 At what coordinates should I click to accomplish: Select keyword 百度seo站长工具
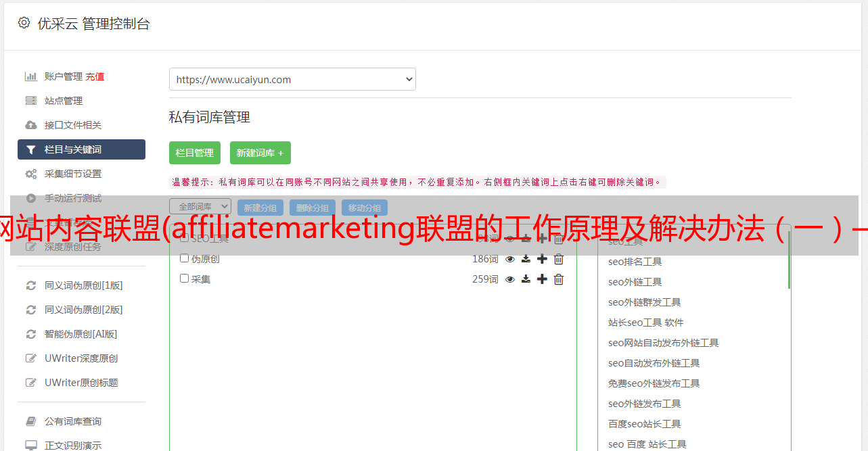pyautogui.click(x=644, y=424)
